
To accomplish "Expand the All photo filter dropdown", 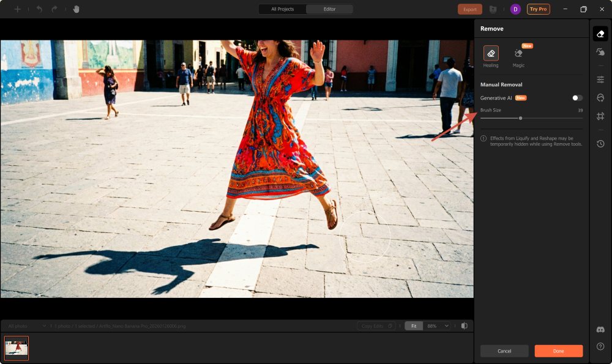I will [x=26, y=326].
